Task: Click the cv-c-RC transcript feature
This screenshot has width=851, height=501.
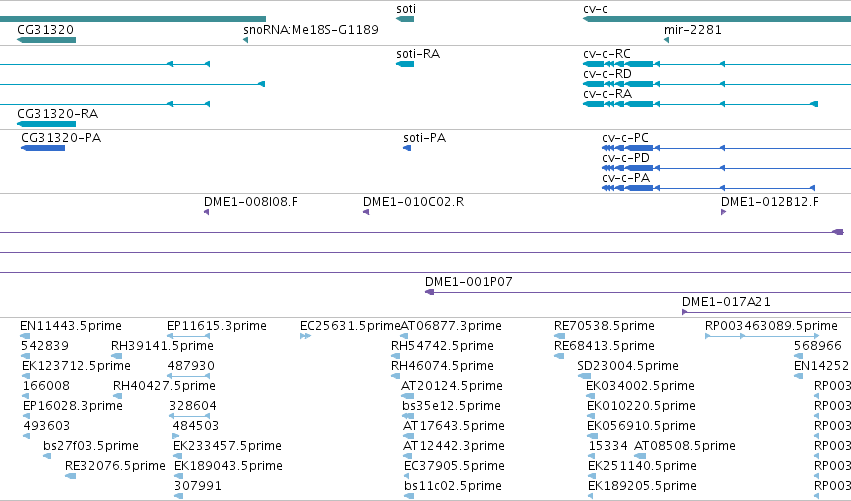Action: pos(717,64)
